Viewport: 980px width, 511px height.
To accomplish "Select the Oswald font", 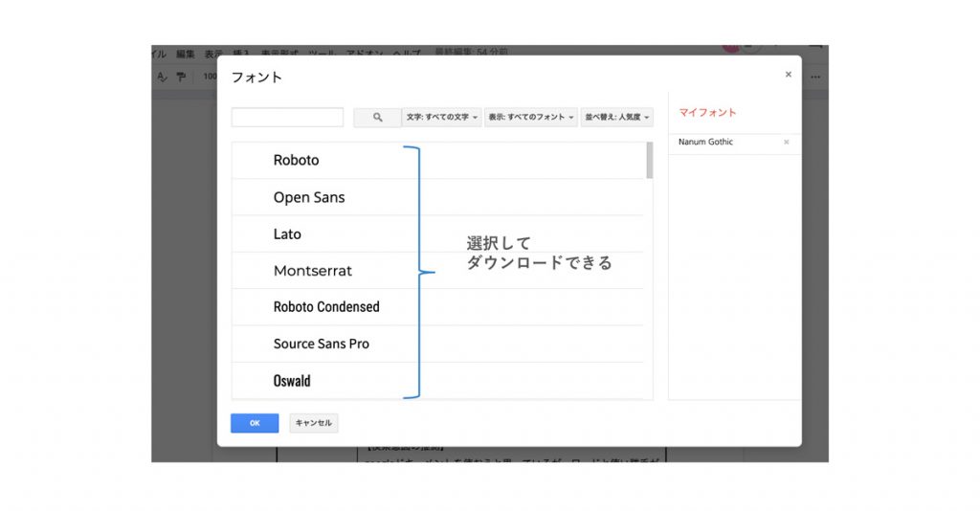I will [292, 381].
